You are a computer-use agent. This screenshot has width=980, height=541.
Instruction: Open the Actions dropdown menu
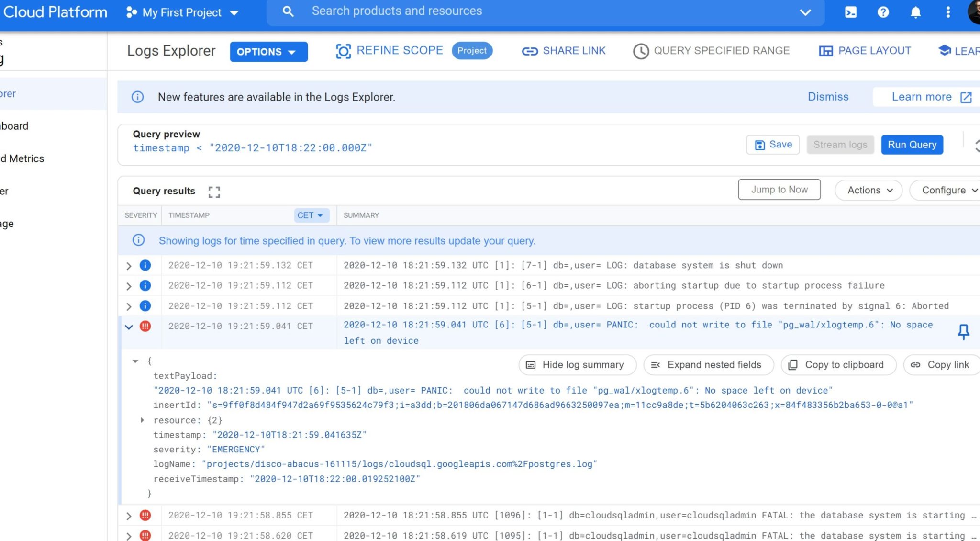pyautogui.click(x=868, y=190)
